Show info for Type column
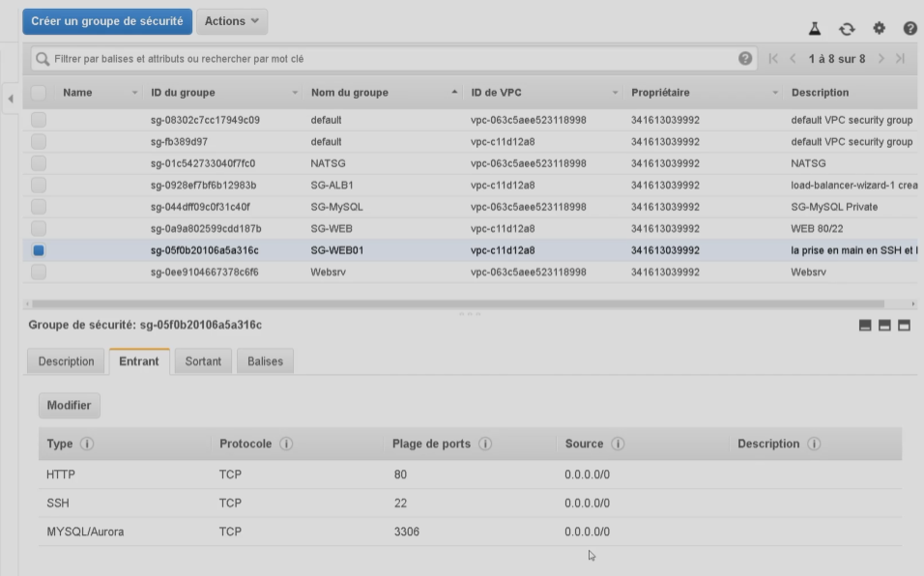Viewport: 924px width, 576px height. point(87,444)
